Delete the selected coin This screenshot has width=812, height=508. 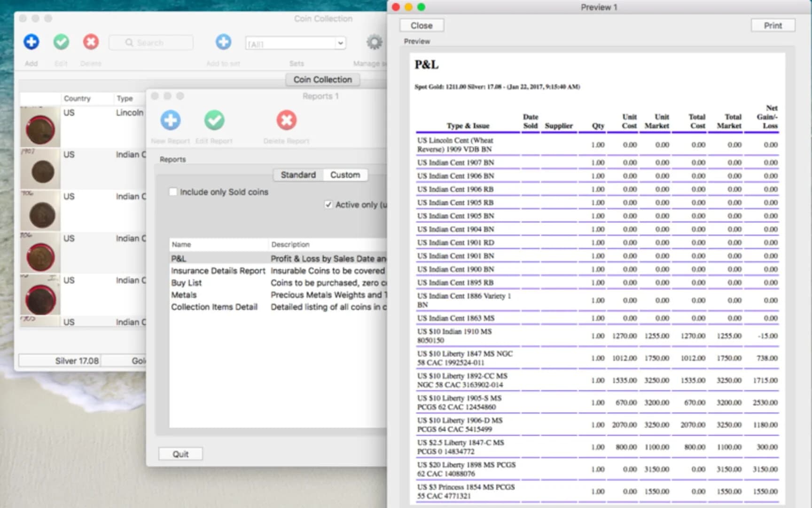coord(91,42)
